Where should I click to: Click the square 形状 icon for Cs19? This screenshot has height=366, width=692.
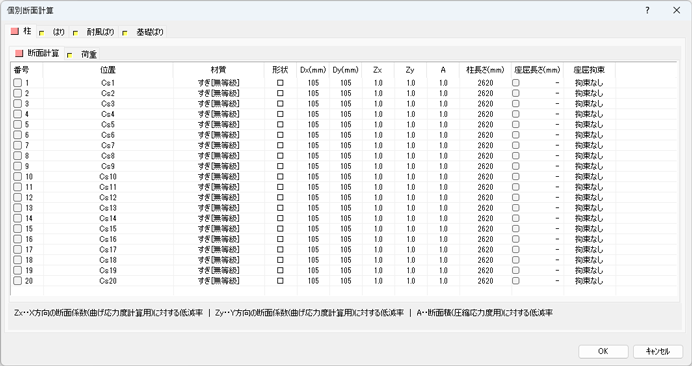[280, 270]
